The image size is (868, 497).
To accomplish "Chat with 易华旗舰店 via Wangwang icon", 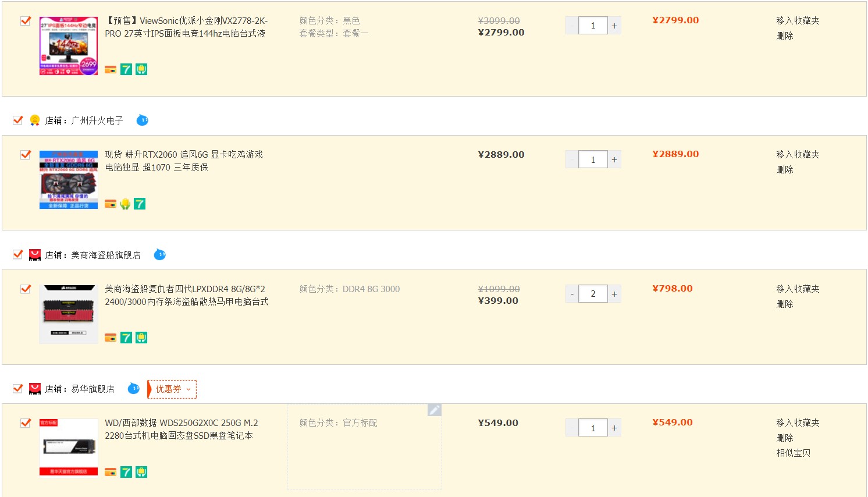I will (x=134, y=388).
